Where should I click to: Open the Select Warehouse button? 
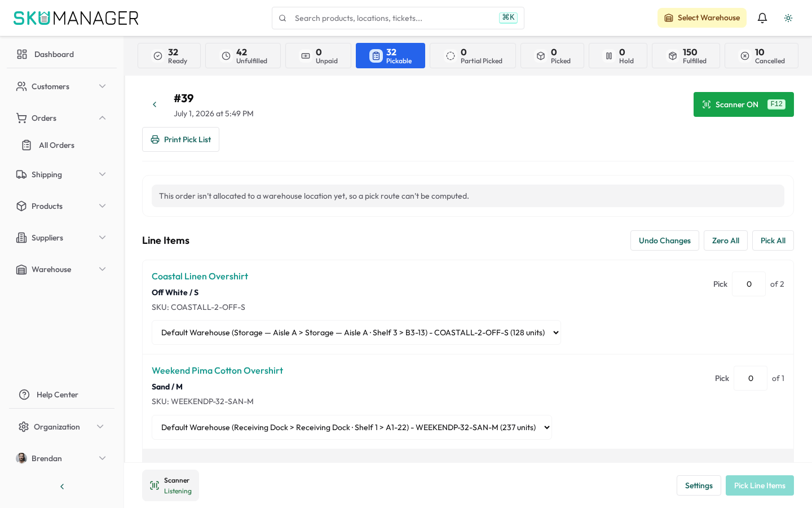coord(702,18)
